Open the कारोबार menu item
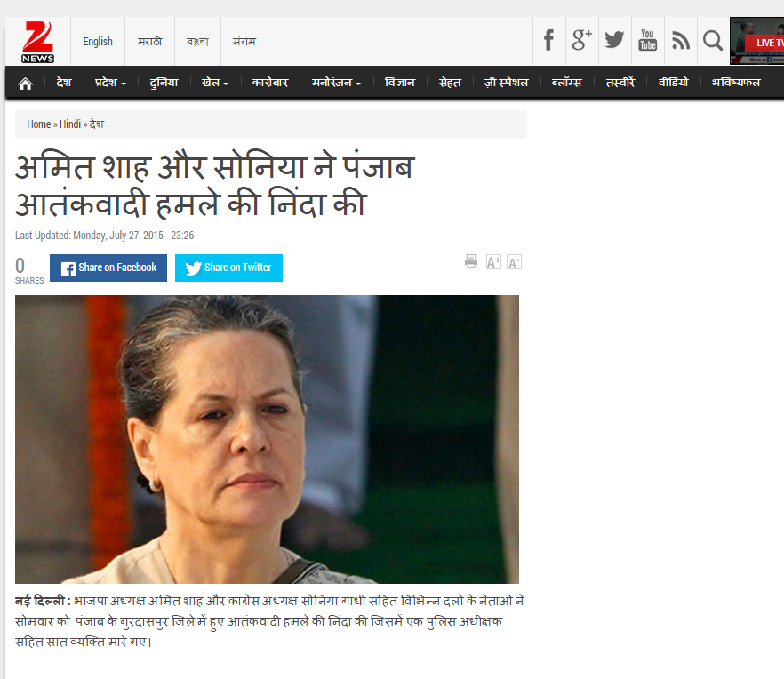 tap(270, 83)
